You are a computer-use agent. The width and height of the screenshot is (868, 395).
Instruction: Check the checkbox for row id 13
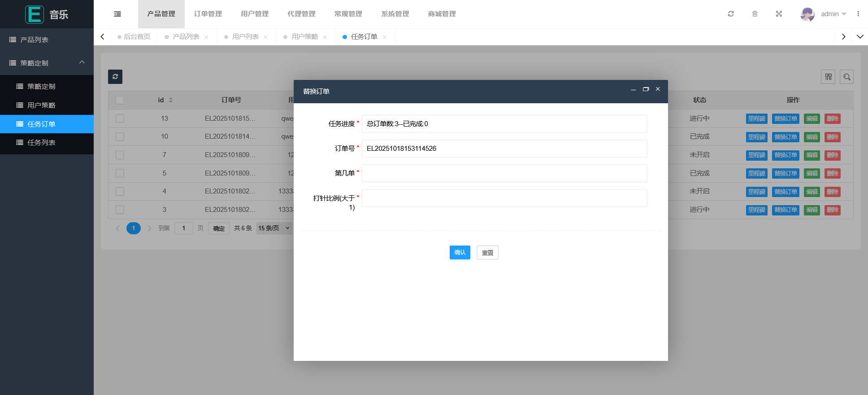(120, 118)
